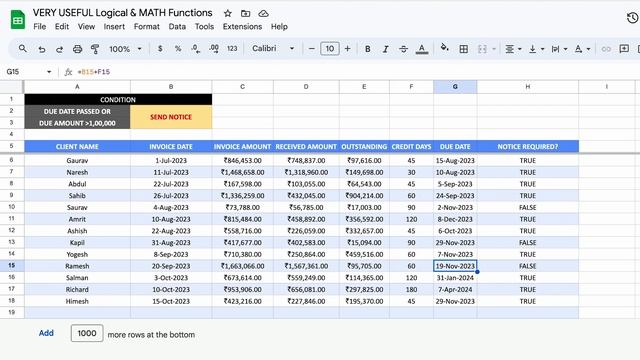The image size is (640, 360).
Task: Open the Google Sheets home icon
Action: (18, 20)
